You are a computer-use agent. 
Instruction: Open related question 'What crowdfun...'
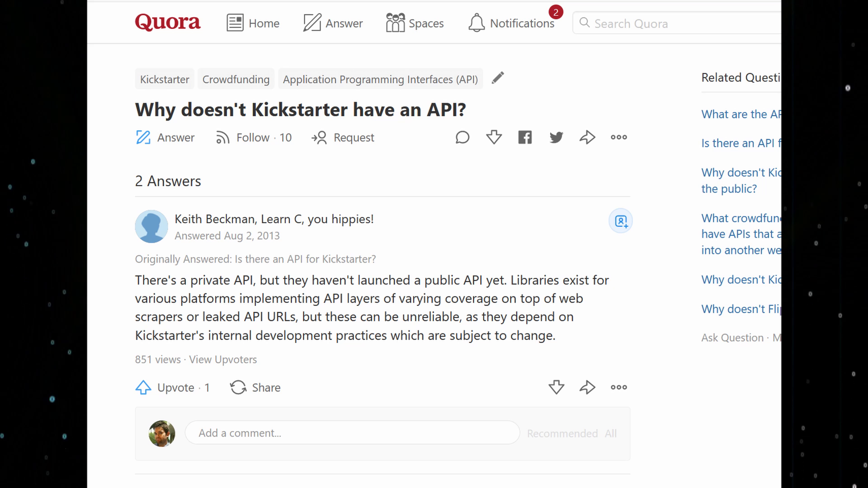[741, 234]
